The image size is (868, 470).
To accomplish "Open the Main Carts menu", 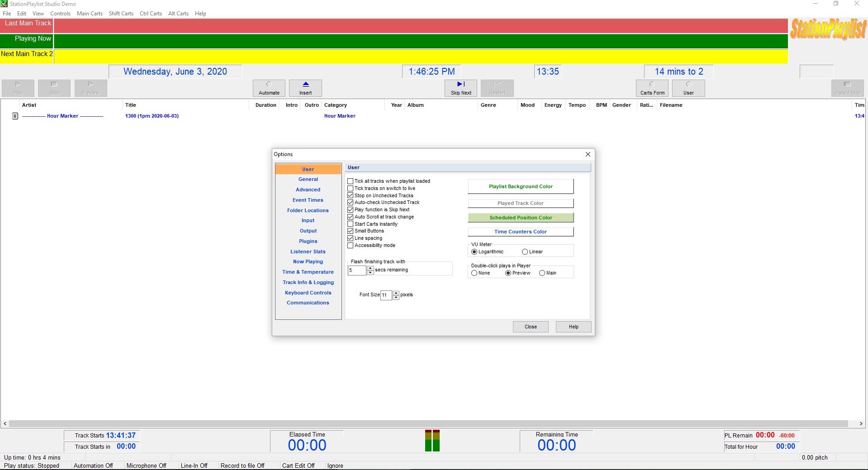I will click(90, 14).
